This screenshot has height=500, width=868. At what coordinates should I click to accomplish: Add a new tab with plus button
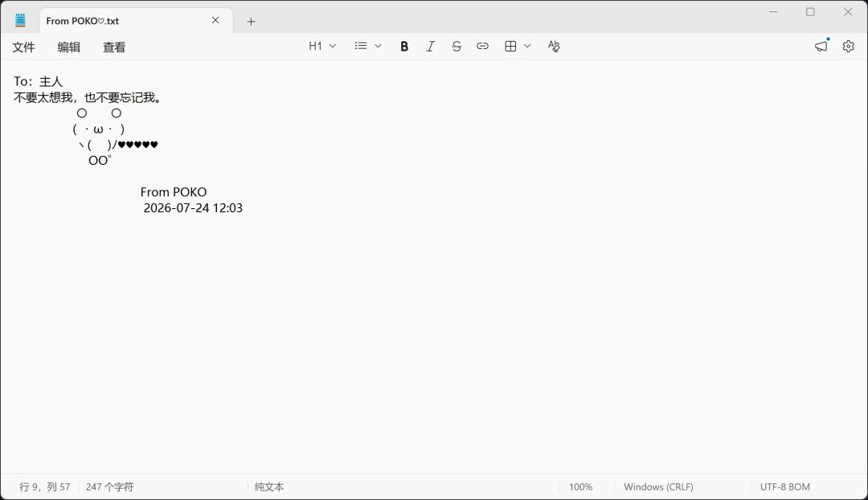point(251,21)
